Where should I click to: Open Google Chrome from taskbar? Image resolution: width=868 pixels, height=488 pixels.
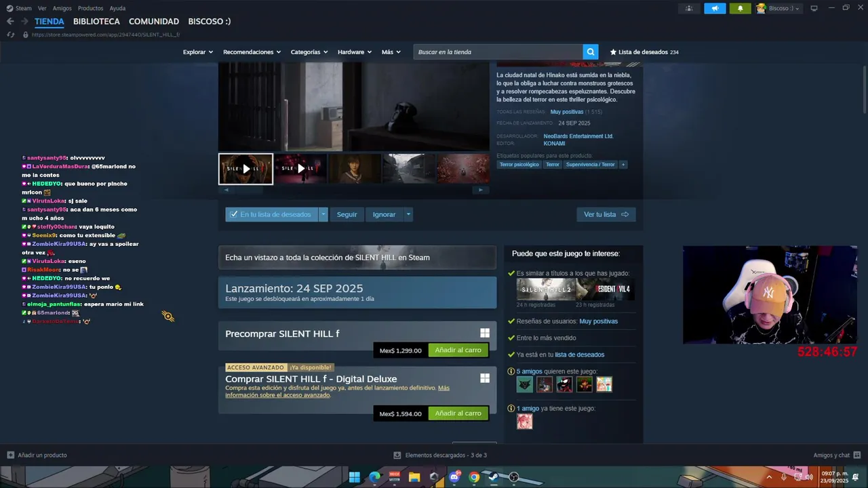coord(474,477)
